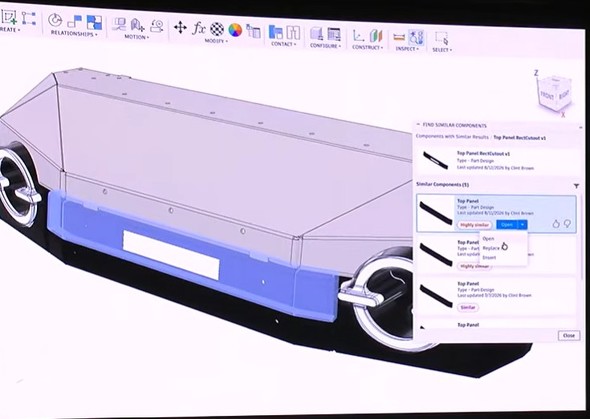This screenshot has width=590, height=419.
Task: Select the blue checkered rigid group icon
Action: point(94,23)
